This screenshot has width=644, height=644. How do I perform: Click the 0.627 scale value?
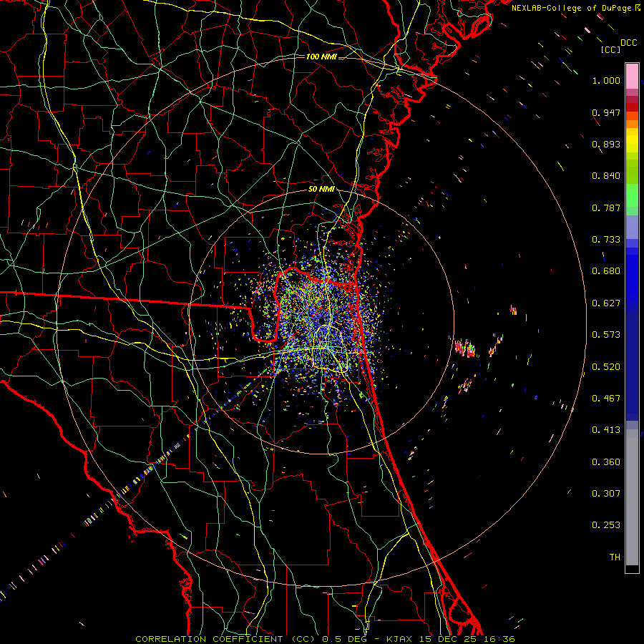tap(606, 303)
